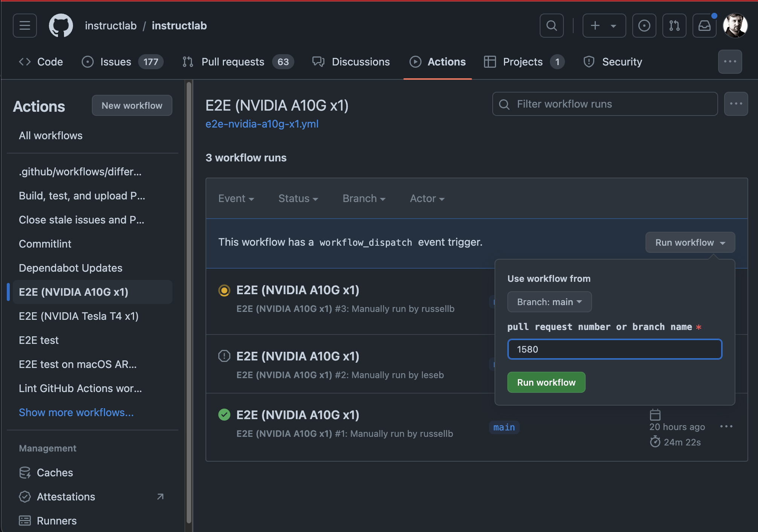Open the e2e-nvidia-a10g-x1.yml file link
The height and width of the screenshot is (532, 758).
coord(262,124)
